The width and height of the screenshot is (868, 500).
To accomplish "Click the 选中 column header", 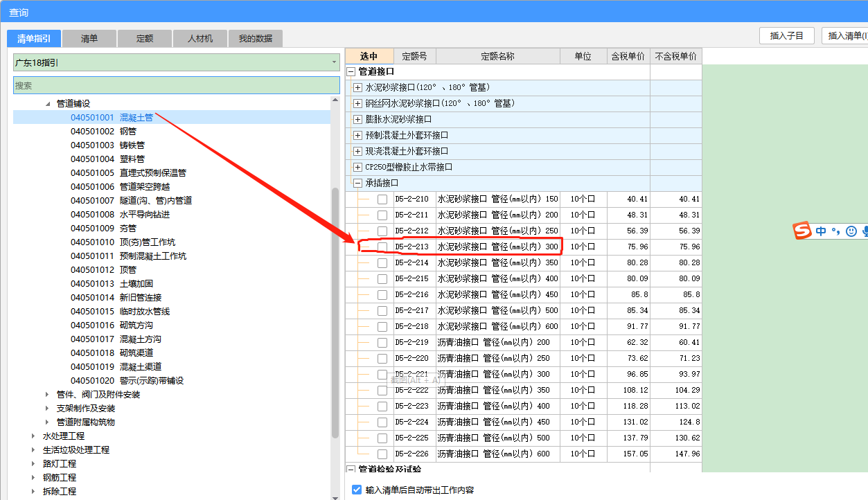I will pos(369,56).
